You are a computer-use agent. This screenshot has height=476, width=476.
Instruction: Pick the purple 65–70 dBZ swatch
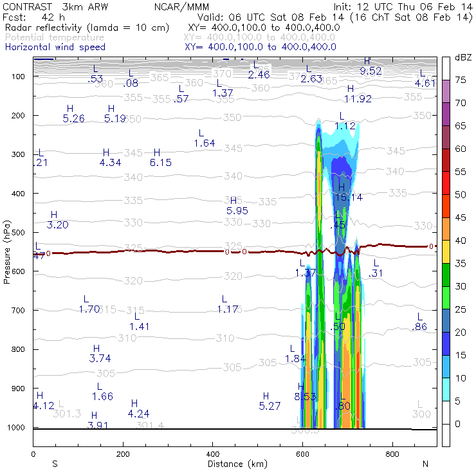point(446,114)
